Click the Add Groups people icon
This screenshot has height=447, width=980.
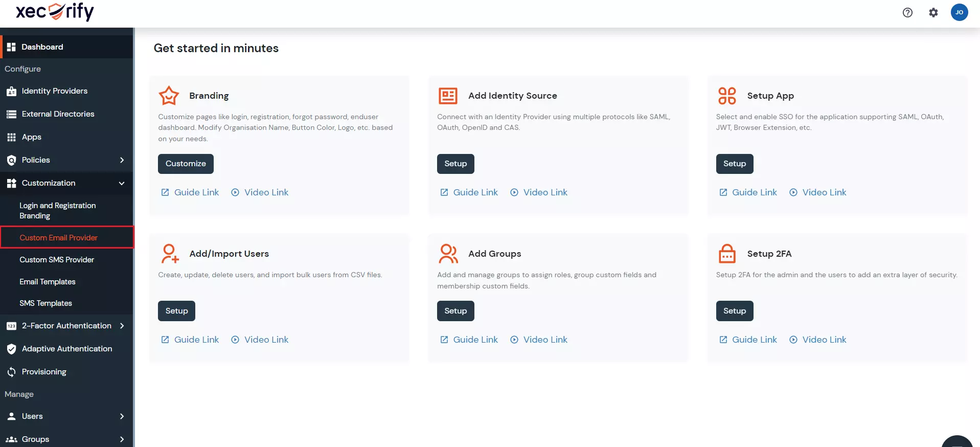click(448, 254)
